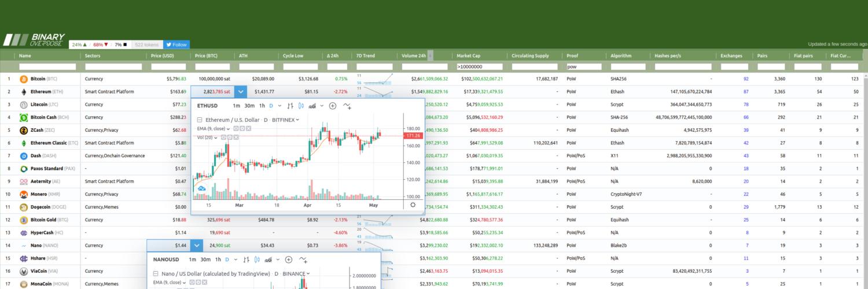The height and width of the screenshot is (289, 868).
Task: Click the Proof filter field containing pow
Action: point(583,67)
